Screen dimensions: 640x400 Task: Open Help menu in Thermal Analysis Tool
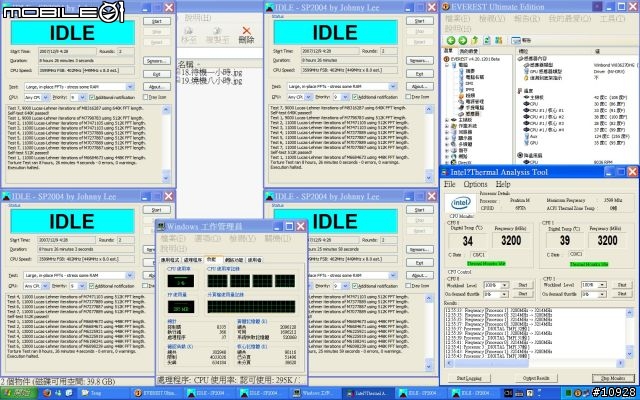tap(503, 184)
